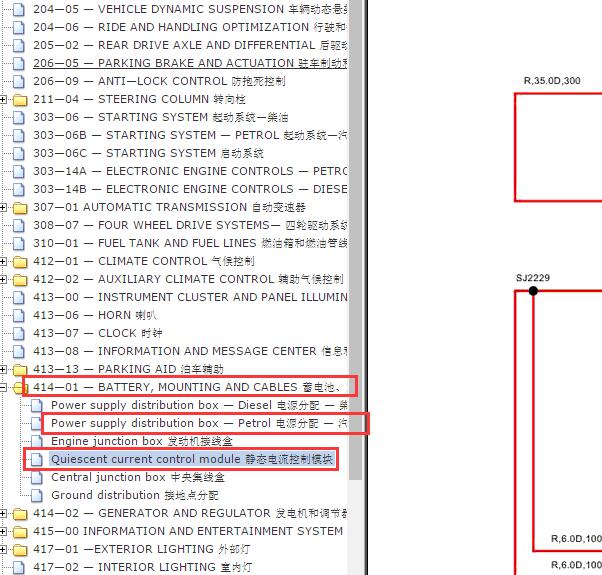This screenshot has width=602, height=575.
Task: Open Power supply distribution box Diesel
Action: pos(199,405)
